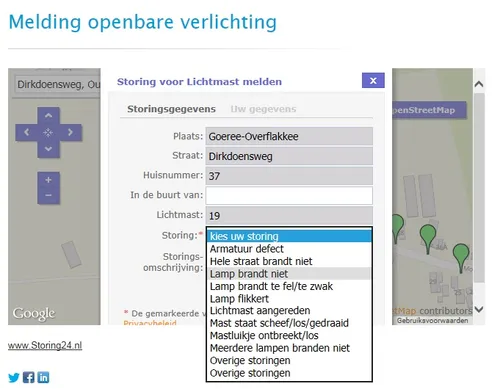Choose 'kies uw storing' option

[x=289, y=236]
